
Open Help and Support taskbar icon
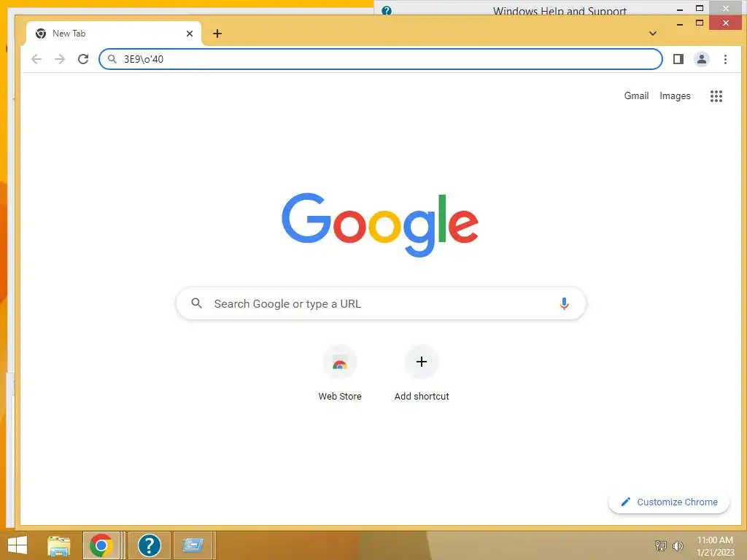tap(149, 545)
